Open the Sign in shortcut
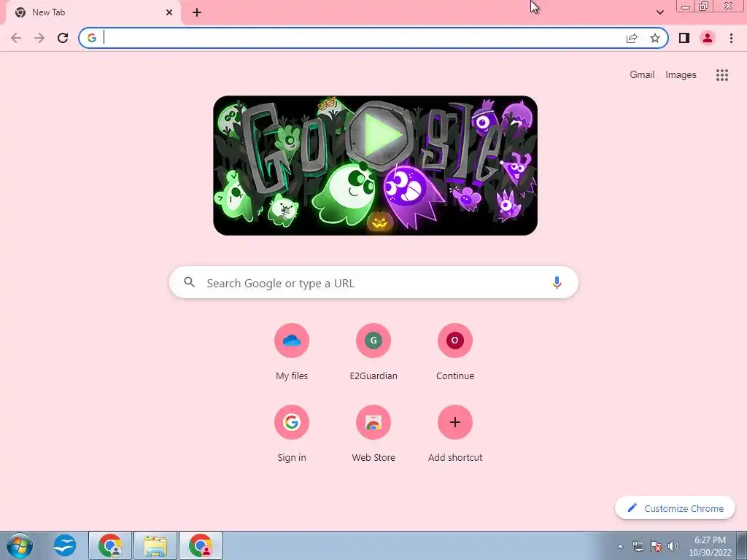747x560 pixels. tap(292, 433)
